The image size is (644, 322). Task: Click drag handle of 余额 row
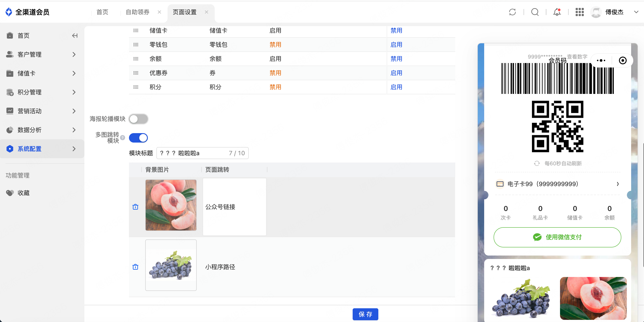[x=136, y=59]
